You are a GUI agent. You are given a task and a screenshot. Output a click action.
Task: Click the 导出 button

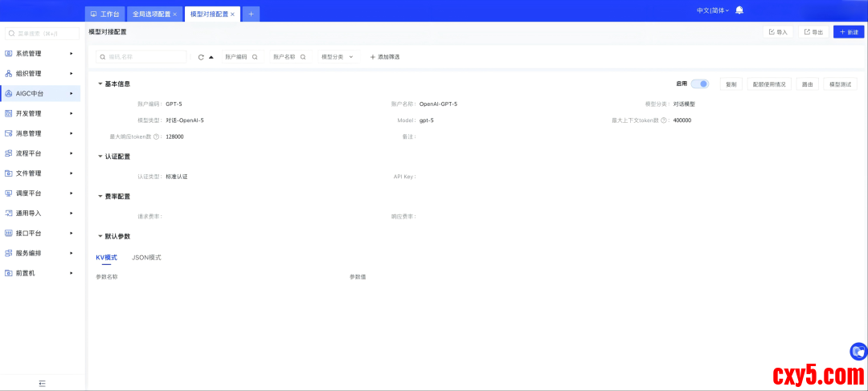(x=813, y=32)
